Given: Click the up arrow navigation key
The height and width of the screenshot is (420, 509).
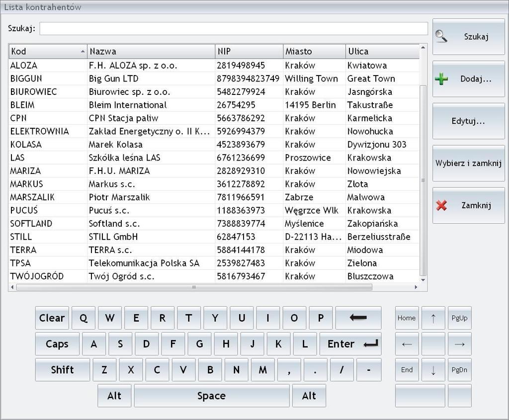Looking at the screenshot, I should coord(433,318).
